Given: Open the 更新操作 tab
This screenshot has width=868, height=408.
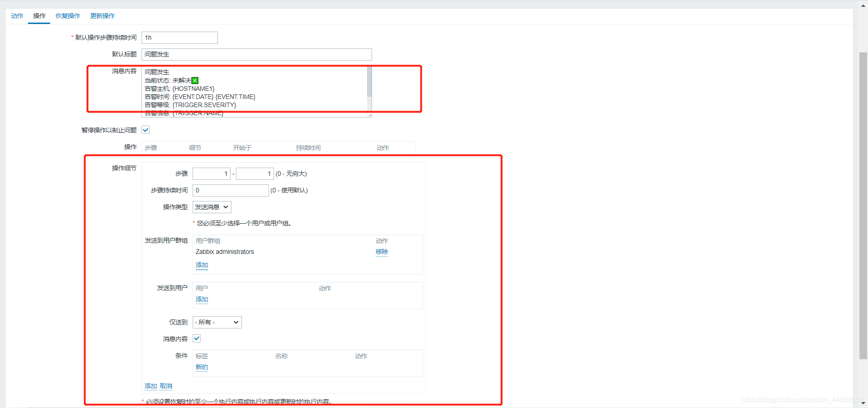Looking at the screenshot, I should [x=102, y=16].
